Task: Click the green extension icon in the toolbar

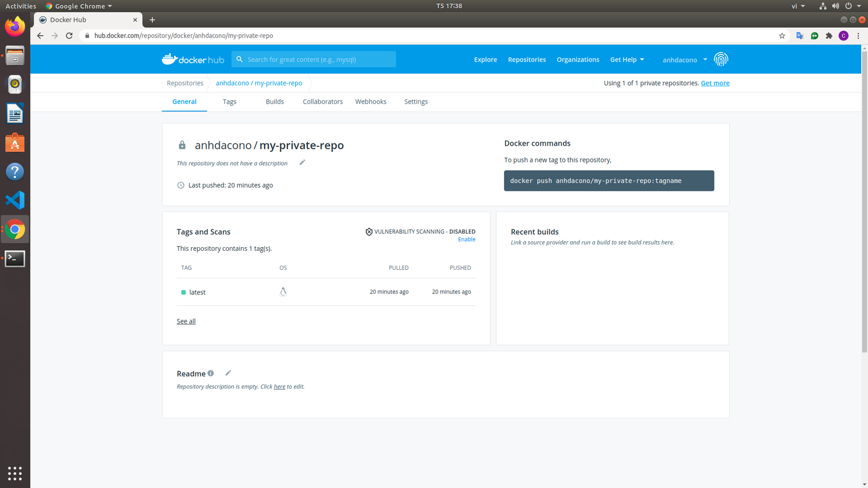Action: point(814,36)
